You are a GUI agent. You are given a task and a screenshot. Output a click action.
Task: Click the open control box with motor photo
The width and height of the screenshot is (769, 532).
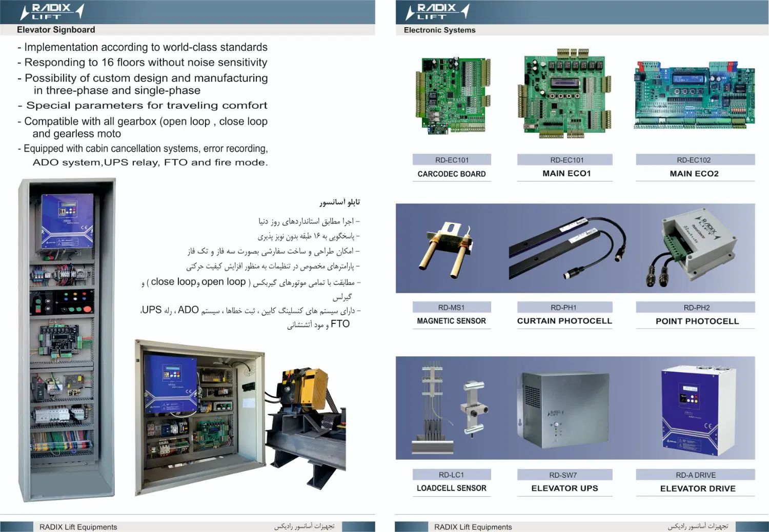240,418
